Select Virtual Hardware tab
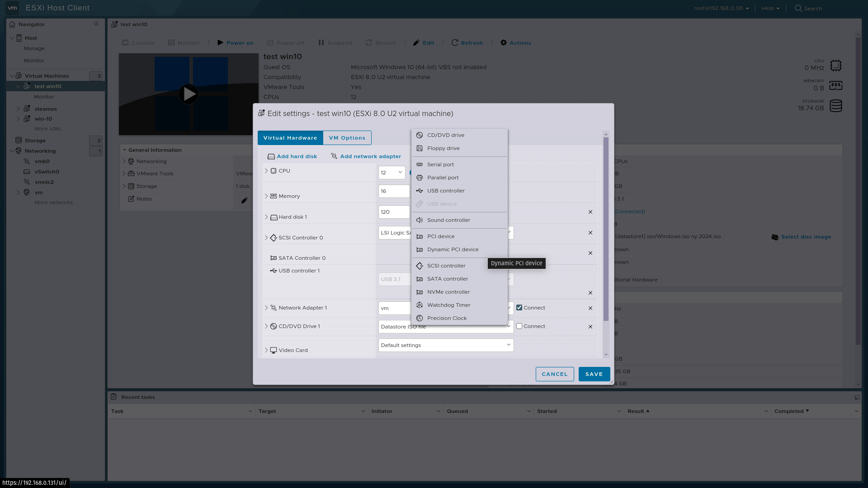Image resolution: width=868 pixels, height=488 pixels. tap(290, 138)
